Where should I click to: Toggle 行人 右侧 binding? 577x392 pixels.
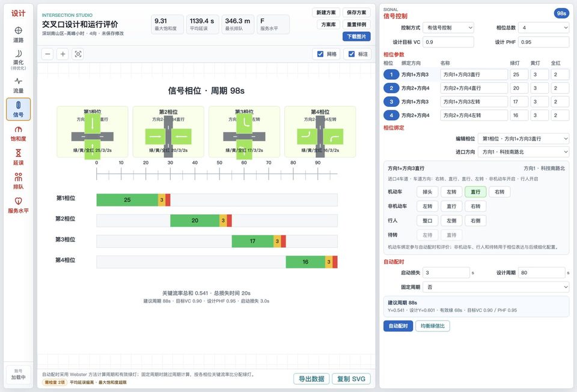475,220
